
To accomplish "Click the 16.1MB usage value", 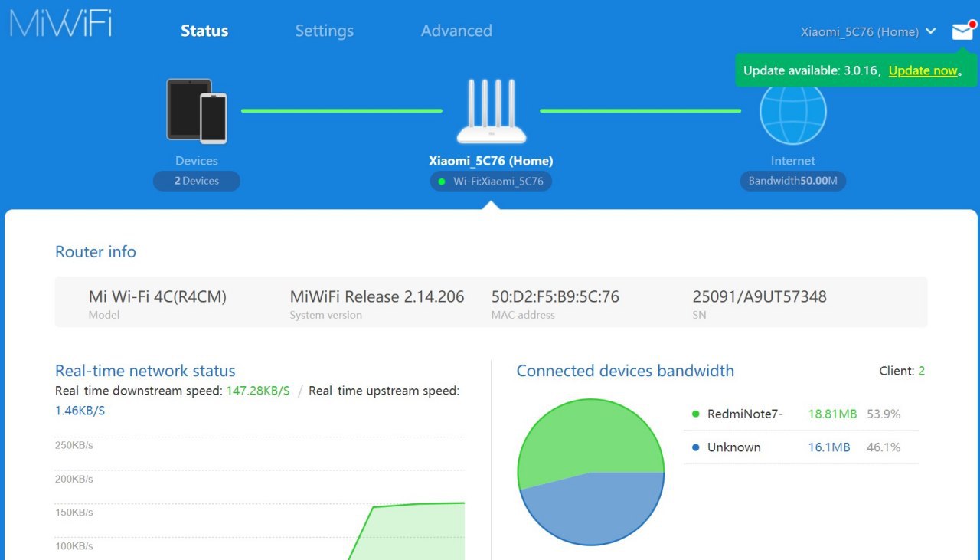I will coord(829,447).
